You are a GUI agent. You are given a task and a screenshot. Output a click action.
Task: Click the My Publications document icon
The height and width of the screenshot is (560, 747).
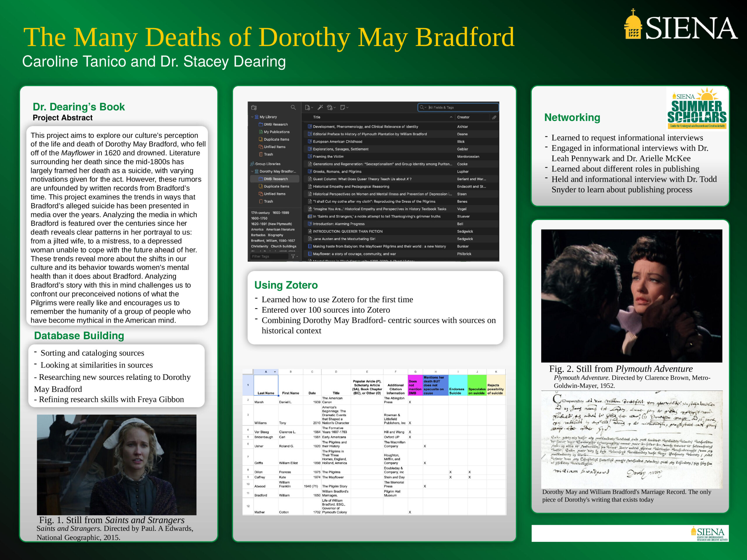tap(261, 132)
